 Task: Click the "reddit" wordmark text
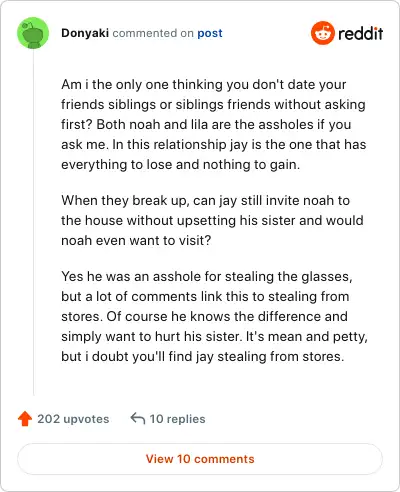[360, 33]
